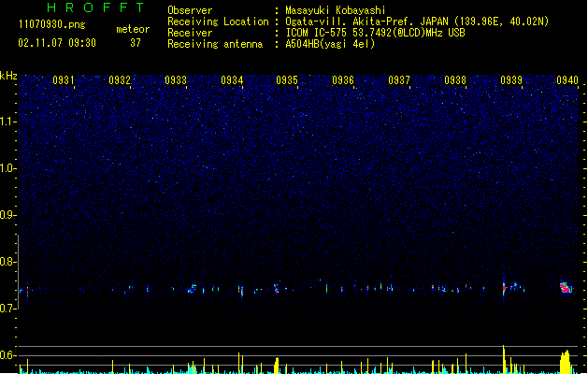Click the Receiving antenna label
588x374 pixels.
click(x=215, y=44)
